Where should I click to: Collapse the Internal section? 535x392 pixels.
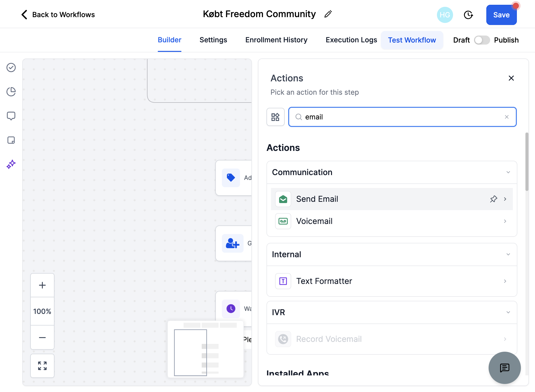pos(508,254)
